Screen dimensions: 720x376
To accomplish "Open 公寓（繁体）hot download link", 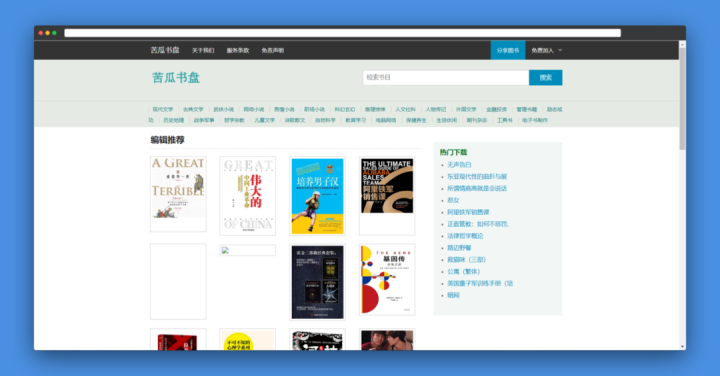I will click(464, 271).
